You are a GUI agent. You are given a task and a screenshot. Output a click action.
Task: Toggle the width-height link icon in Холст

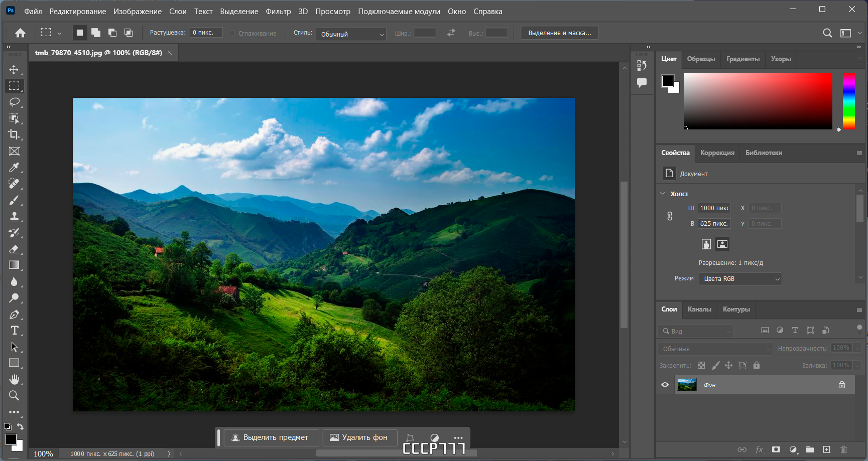pyautogui.click(x=670, y=216)
